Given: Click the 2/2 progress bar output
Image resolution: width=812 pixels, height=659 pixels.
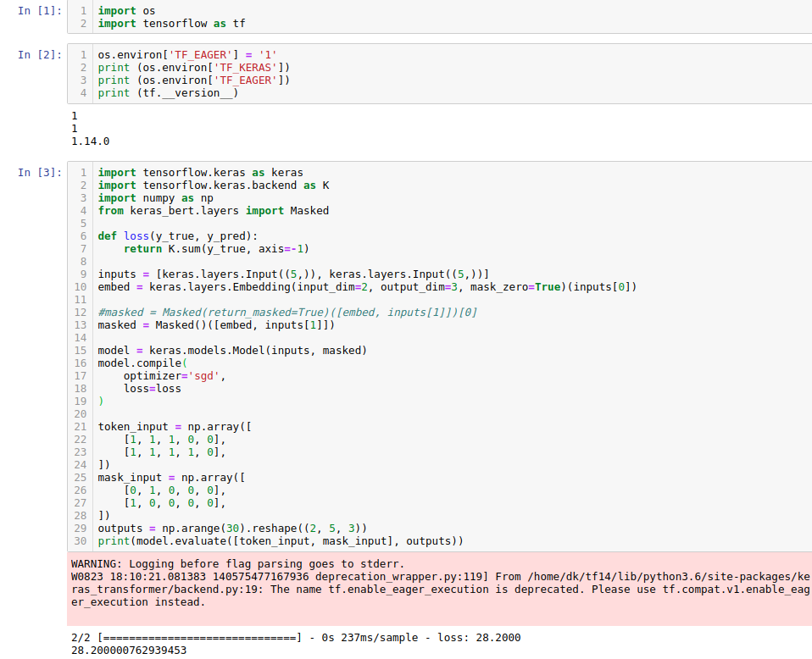Looking at the screenshot, I should [x=296, y=638].
